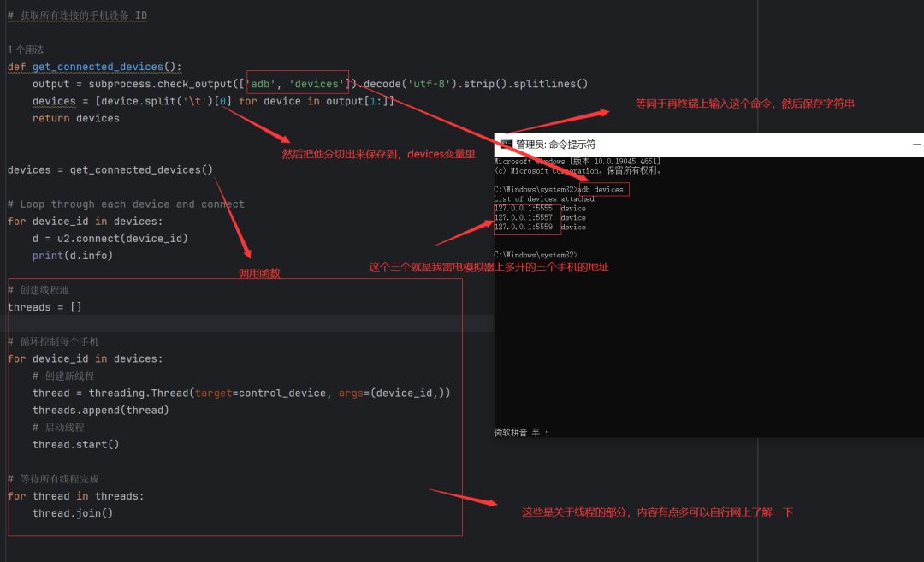Click the print(d.info) line
This screenshot has height=562, width=924.
click(x=73, y=255)
